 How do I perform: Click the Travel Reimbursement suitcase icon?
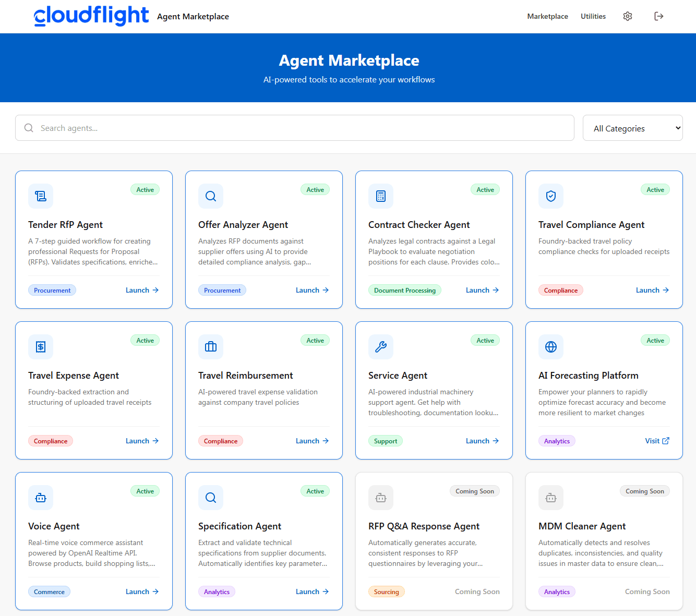pyautogui.click(x=211, y=347)
